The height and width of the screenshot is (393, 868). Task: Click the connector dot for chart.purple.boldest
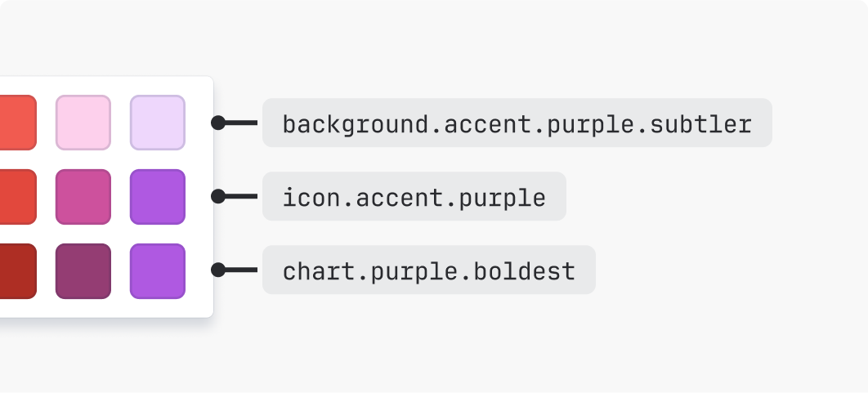click(218, 270)
